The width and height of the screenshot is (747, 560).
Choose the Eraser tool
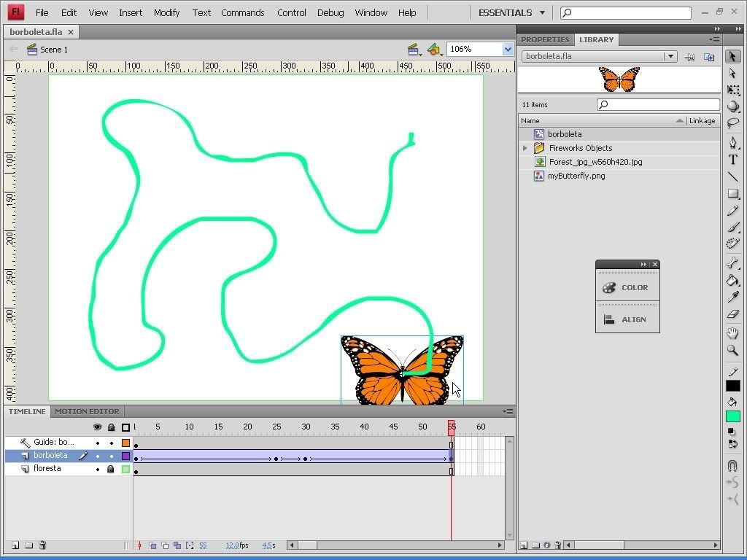coord(733,315)
